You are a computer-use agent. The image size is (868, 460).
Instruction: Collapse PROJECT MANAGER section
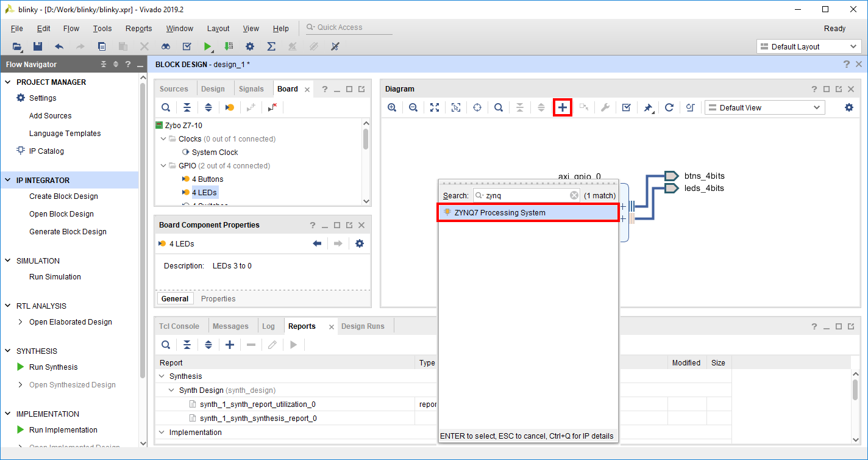coord(8,82)
